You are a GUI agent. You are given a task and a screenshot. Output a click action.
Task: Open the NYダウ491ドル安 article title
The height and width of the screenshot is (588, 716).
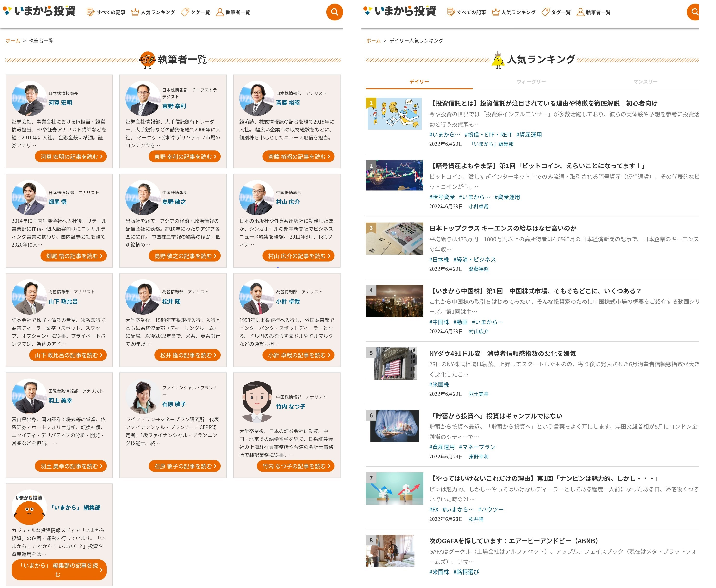[502, 353]
